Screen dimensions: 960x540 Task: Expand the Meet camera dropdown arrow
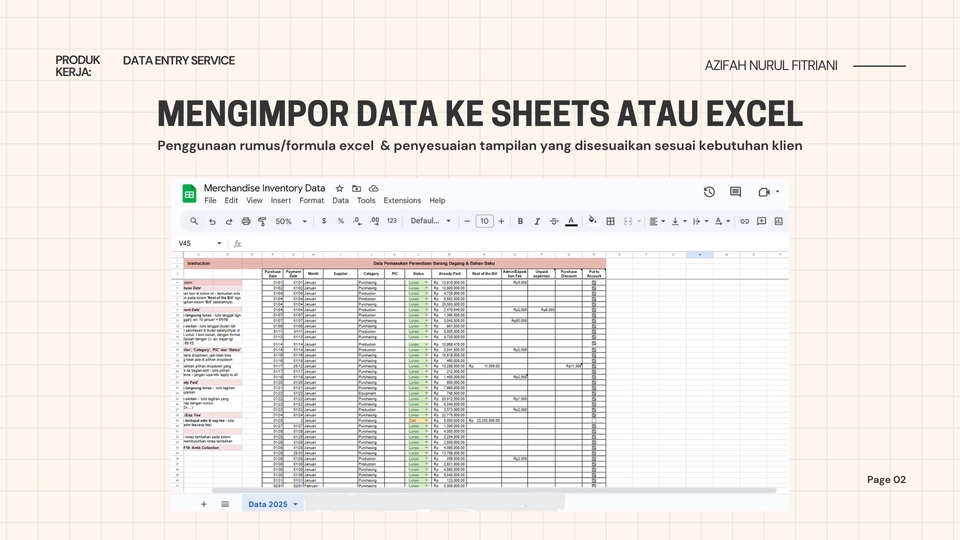pyautogui.click(x=778, y=192)
